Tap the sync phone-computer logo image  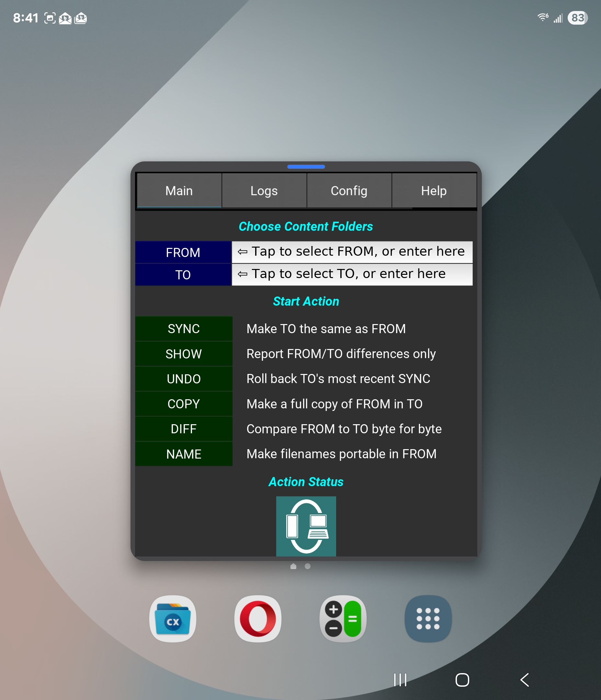[x=306, y=526]
